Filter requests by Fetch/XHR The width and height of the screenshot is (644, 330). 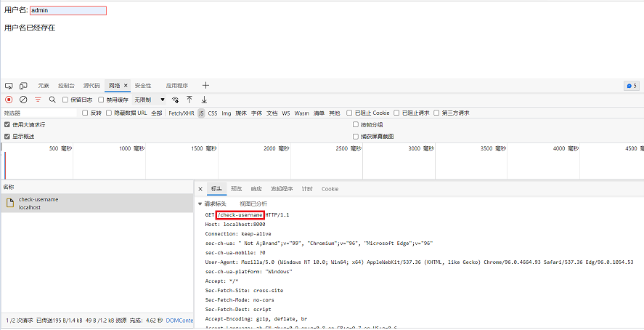coord(182,113)
